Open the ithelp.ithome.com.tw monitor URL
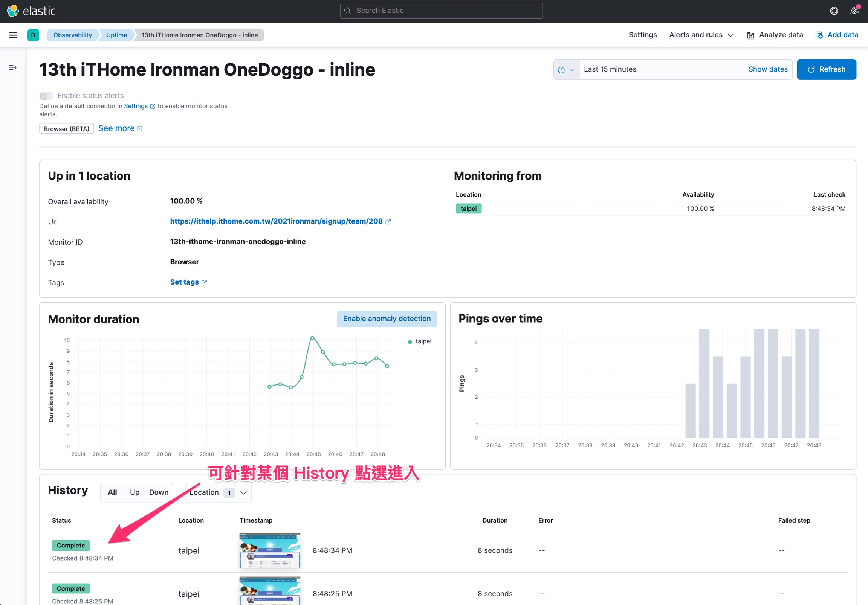Viewport: 868px width, 605px height. point(276,221)
